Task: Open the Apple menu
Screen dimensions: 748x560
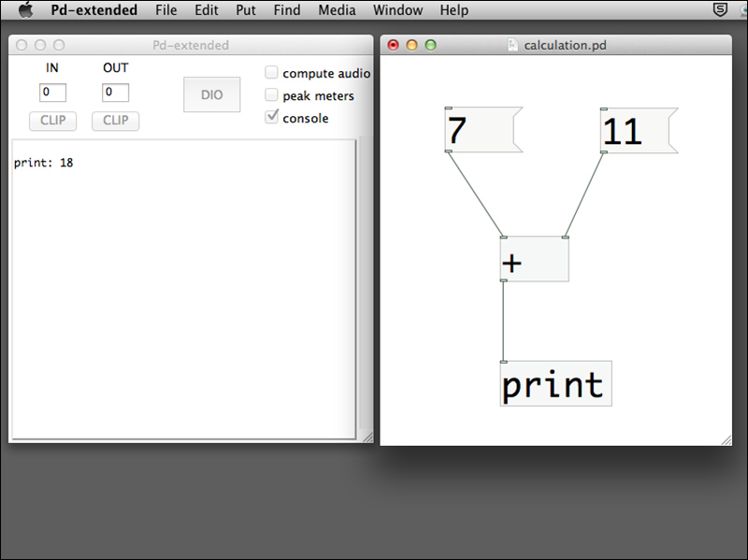Action: click(26, 9)
